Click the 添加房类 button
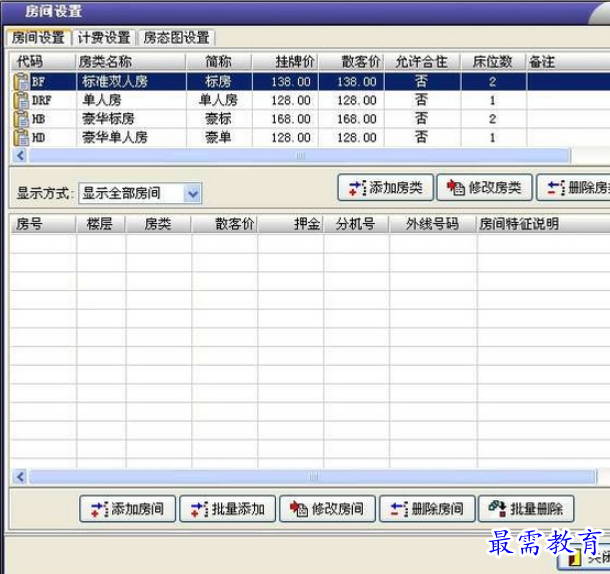 386,188
